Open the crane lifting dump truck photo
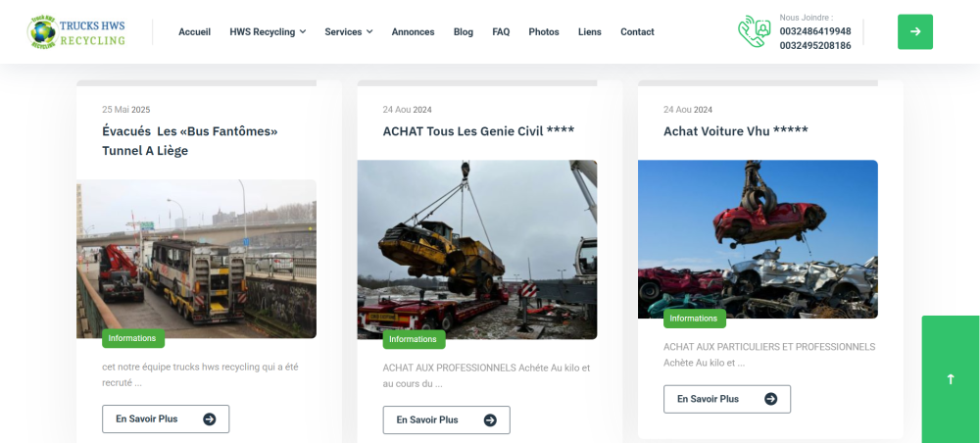The width and height of the screenshot is (980, 443). pyautogui.click(x=477, y=249)
